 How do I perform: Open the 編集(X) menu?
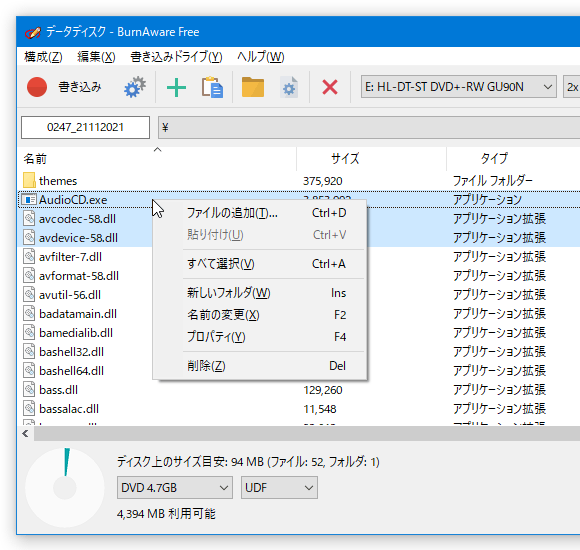(x=96, y=57)
